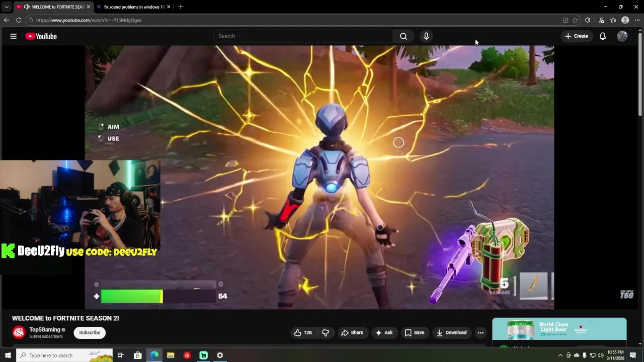This screenshot has width=644, height=362.
Task: Share the Fortnite Season 2 video
Action: coord(352,333)
